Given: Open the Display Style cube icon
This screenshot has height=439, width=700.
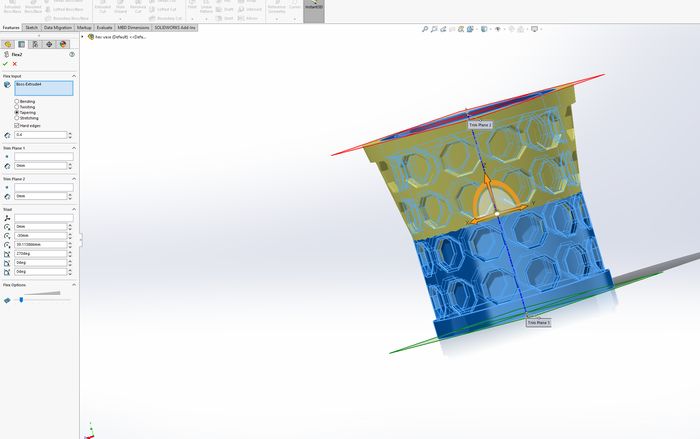Looking at the screenshot, I should tap(484, 29).
